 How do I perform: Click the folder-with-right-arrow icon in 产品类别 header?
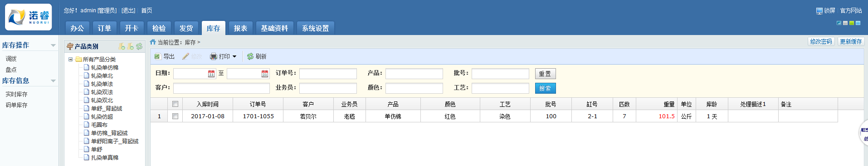(131, 46)
